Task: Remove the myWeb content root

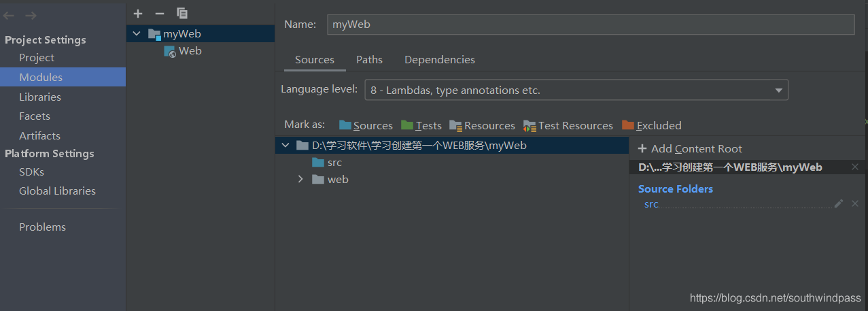Action: 855,167
